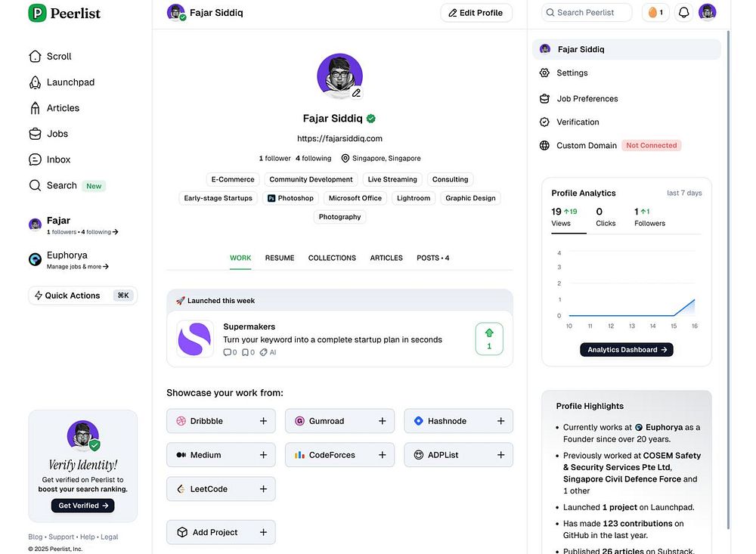Select the Clicks analytics tab
Viewport: 756px width, 554px height.
(x=606, y=217)
